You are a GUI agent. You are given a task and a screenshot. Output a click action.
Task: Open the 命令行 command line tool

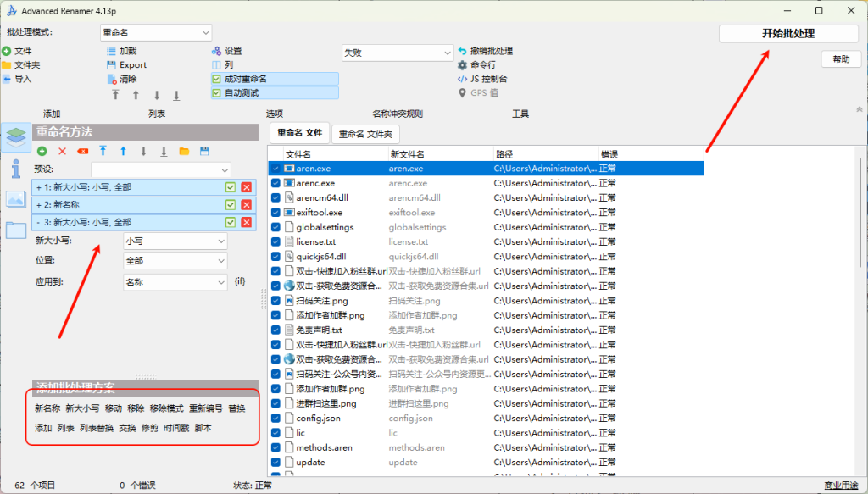tap(481, 66)
